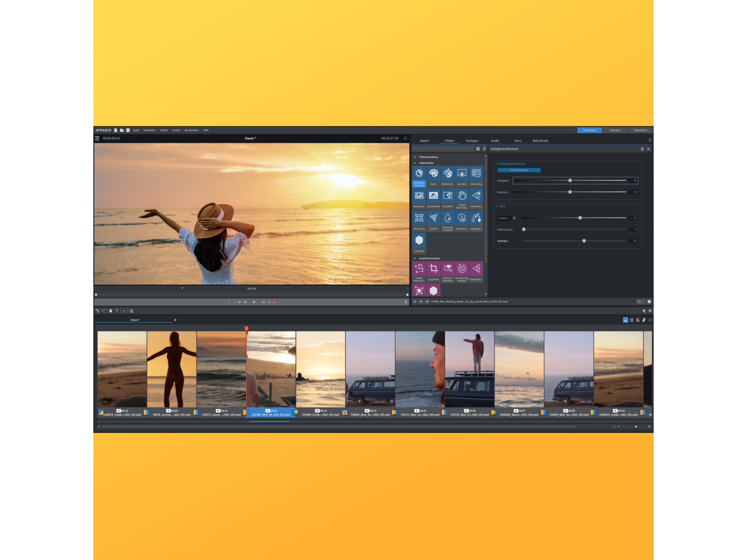
Task: Open the Ausschnitt crop effect
Action: coord(433,269)
